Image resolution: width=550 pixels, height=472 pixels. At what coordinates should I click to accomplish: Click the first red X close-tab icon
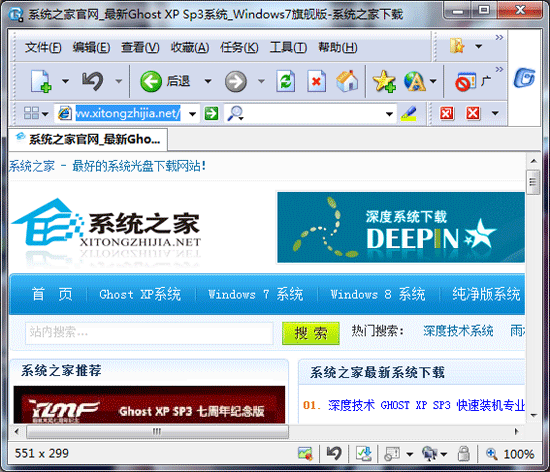447,113
